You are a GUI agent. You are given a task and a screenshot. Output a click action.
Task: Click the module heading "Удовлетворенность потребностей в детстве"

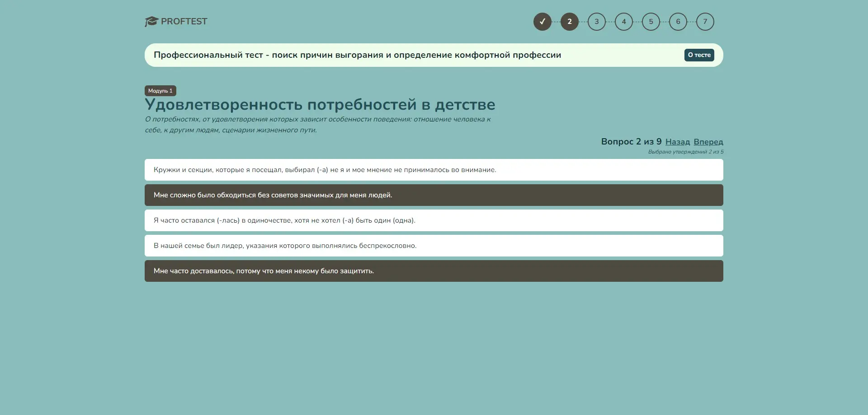(320, 105)
